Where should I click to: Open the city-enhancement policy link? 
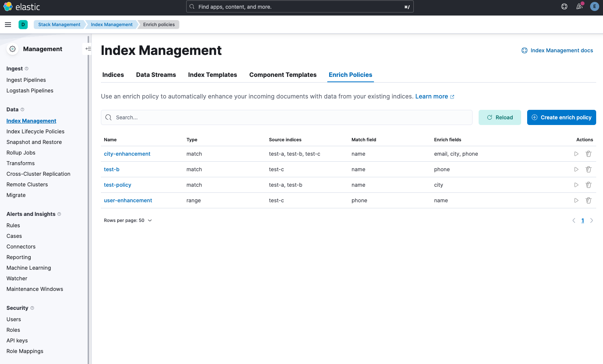coord(127,154)
